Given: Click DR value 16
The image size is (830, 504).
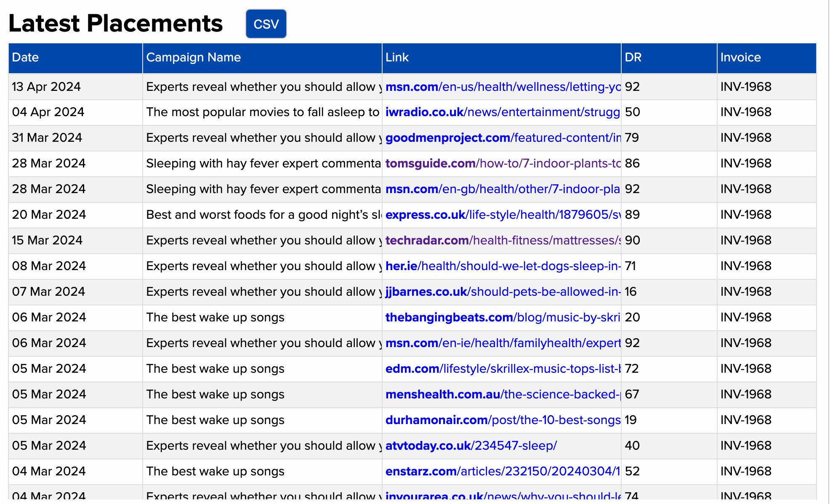Looking at the screenshot, I should click(630, 292).
